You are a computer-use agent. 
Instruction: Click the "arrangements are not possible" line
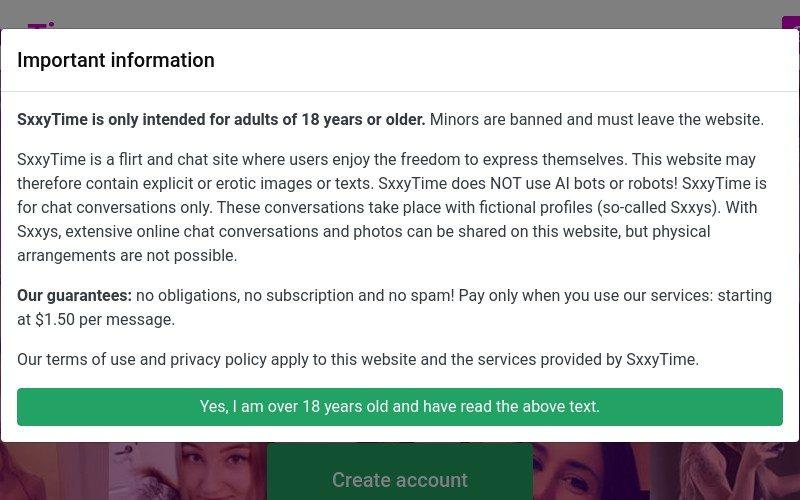coord(127,255)
